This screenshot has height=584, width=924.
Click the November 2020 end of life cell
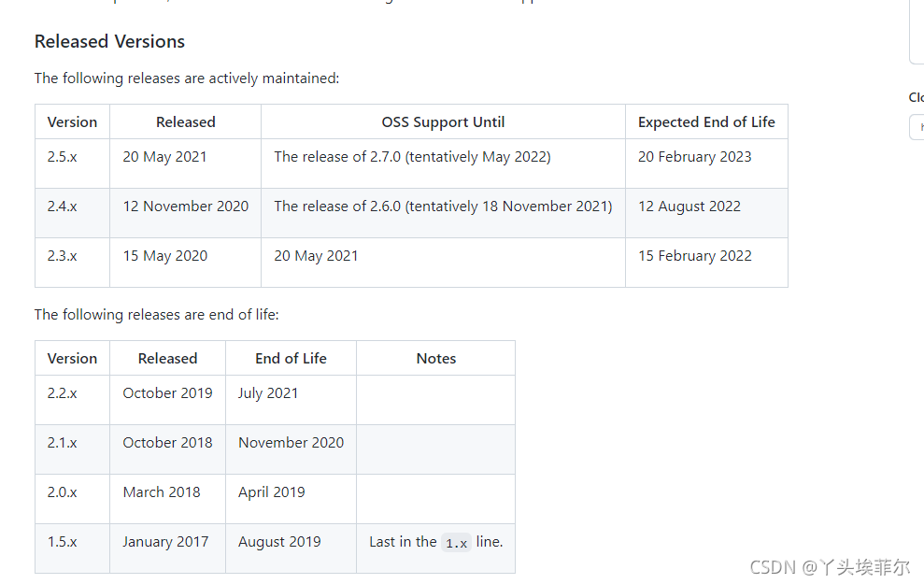(x=291, y=449)
